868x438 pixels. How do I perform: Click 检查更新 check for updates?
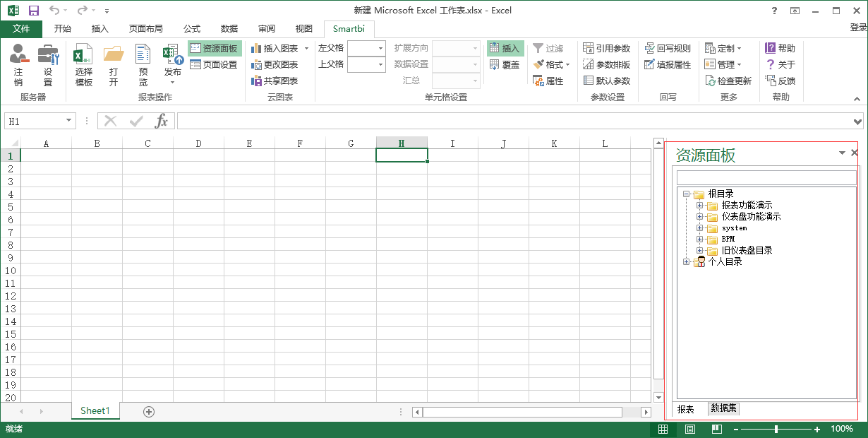[728, 81]
